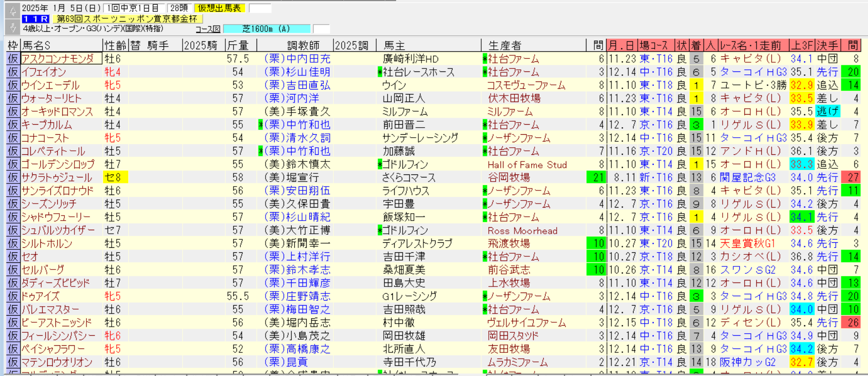This screenshot has height=376, width=868.
Task: Click breeder コスモヴューファーム
Action: 527,85
